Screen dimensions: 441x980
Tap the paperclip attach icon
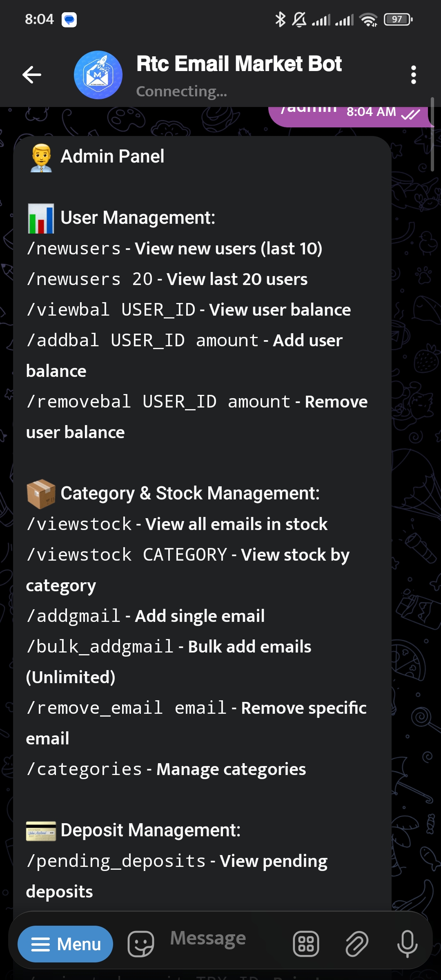[357, 944]
